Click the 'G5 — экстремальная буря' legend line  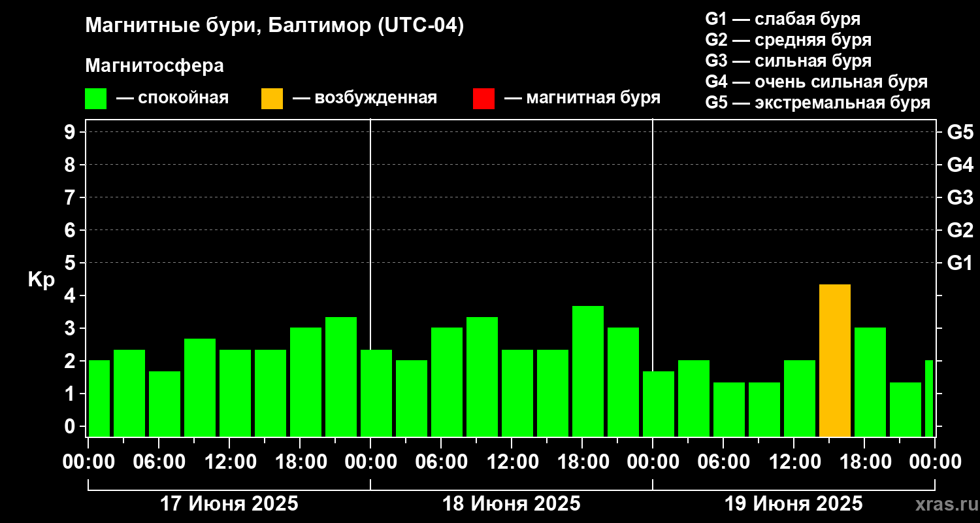(818, 103)
